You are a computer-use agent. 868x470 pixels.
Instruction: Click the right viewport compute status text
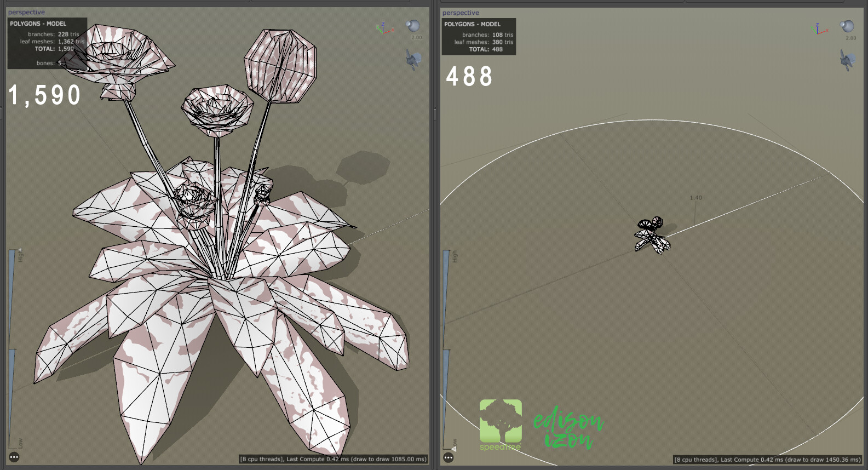click(767, 460)
